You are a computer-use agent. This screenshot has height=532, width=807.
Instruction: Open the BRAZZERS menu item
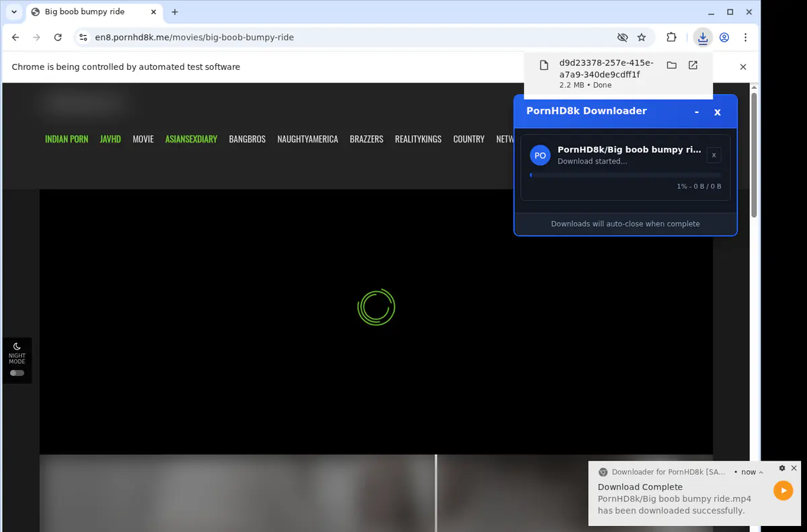point(367,139)
